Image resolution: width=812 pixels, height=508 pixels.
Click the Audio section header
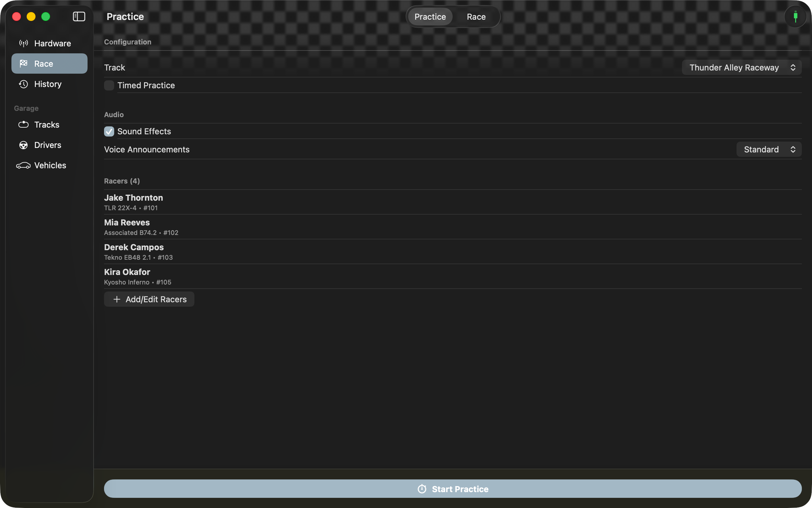[114, 115]
